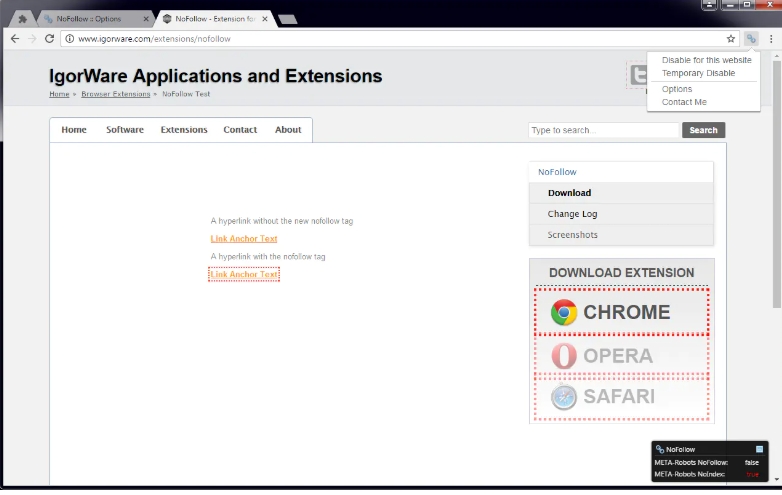This screenshot has width=782, height=495.
Task: Open the Extensions navigation item
Action: coord(184,130)
